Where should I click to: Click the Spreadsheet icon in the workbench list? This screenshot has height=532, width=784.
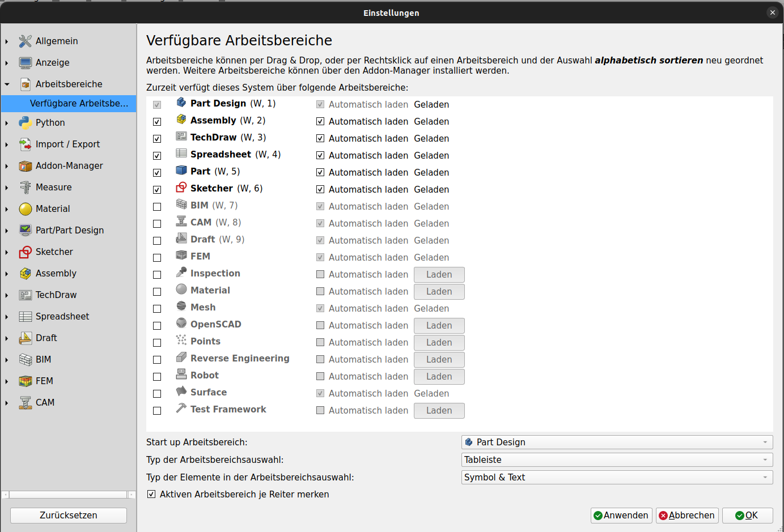(x=181, y=154)
